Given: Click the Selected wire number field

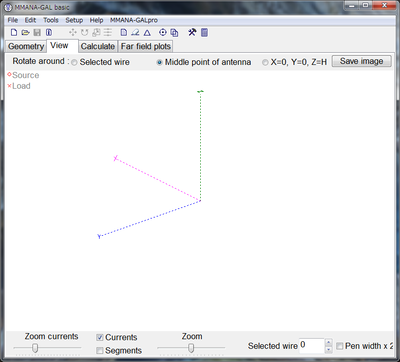Looking at the screenshot, I should click(312, 345).
